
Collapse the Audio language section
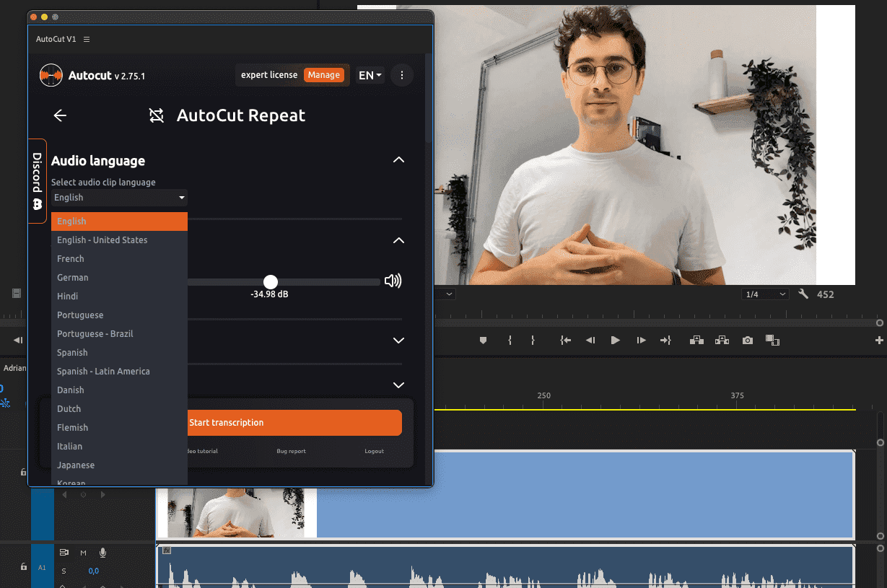click(398, 159)
